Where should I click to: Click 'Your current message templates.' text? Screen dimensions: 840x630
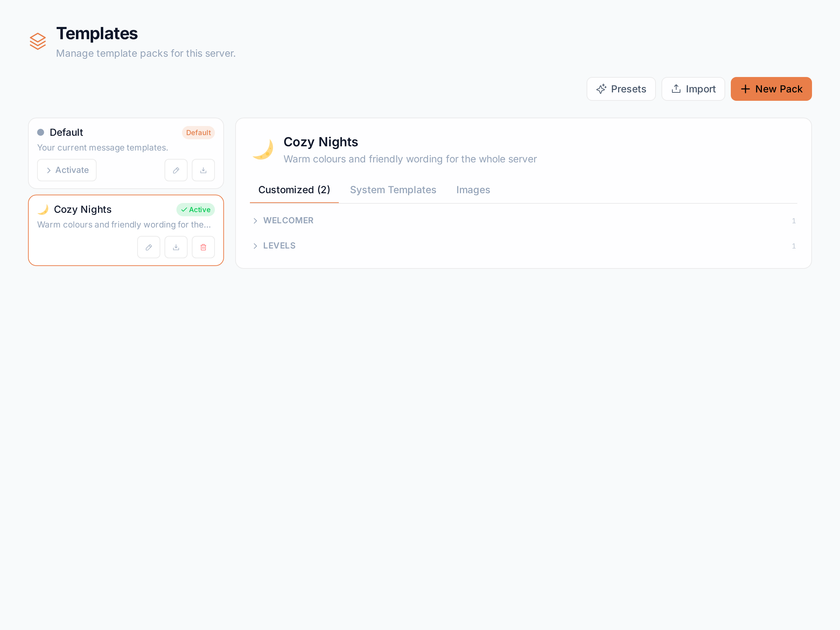coord(103,148)
